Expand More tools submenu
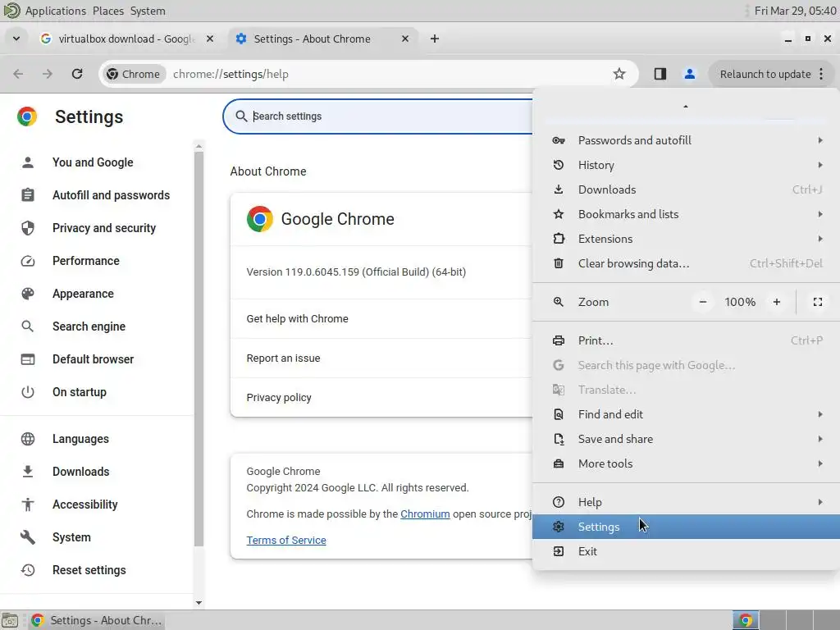 click(687, 464)
